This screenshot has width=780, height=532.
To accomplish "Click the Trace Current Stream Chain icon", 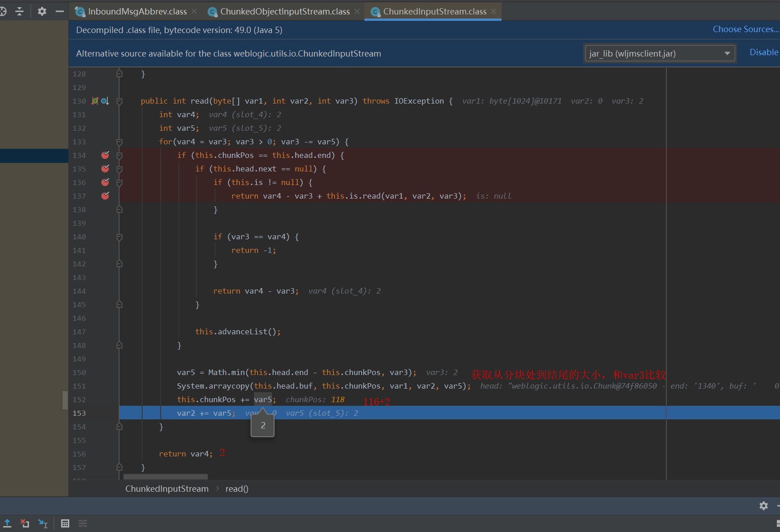I will 83,523.
